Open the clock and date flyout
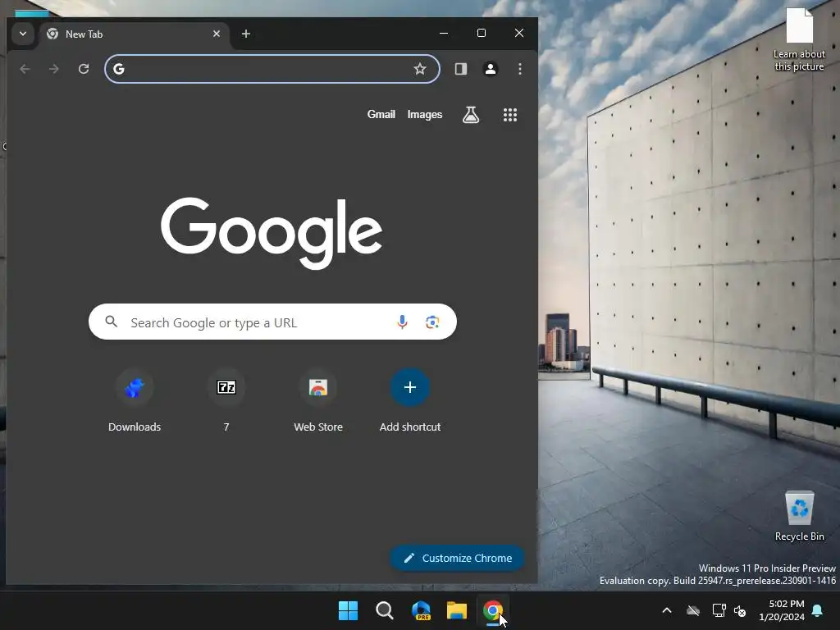Image resolution: width=840 pixels, height=630 pixels. (782, 610)
